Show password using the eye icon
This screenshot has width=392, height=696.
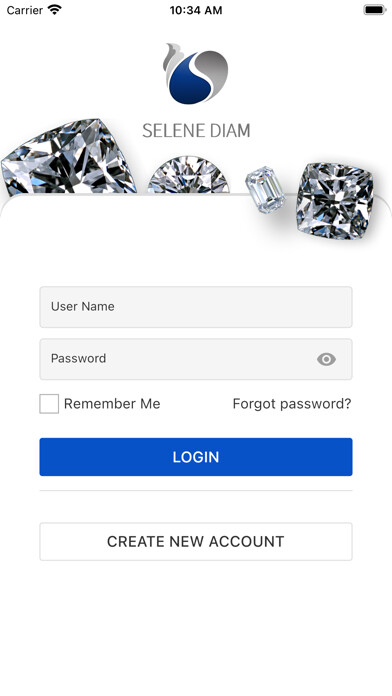pos(326,359)
